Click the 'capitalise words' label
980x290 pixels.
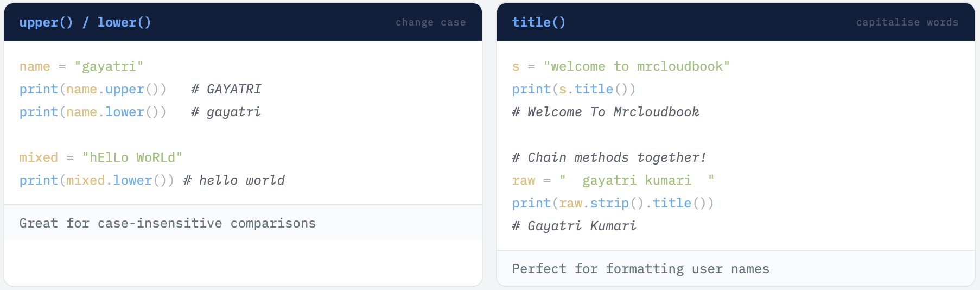coord(907,22)
